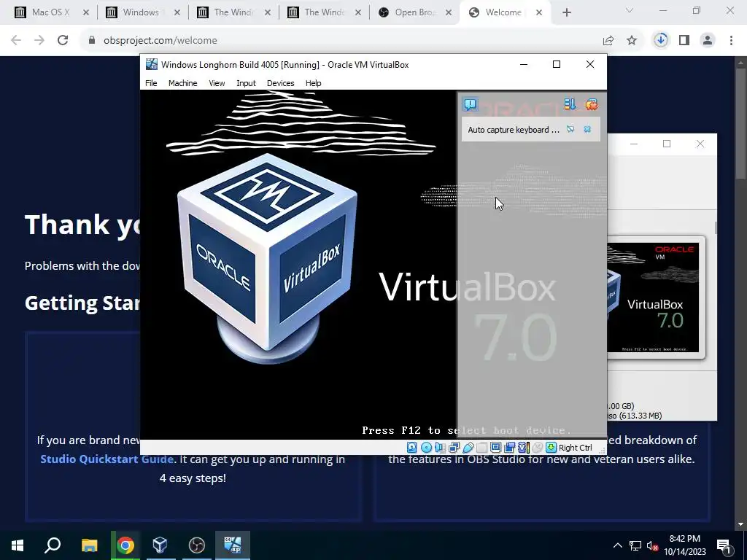The height and width of the screenshot is (560, 747).
Task: Click the muted volume icon in system tray
Action: [x=652, y=545]
